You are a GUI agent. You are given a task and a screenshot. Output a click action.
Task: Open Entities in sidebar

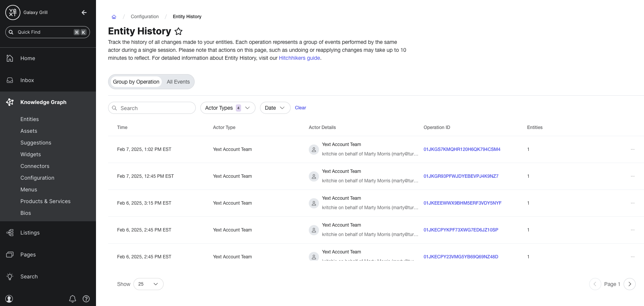click(x=29, y=119)
